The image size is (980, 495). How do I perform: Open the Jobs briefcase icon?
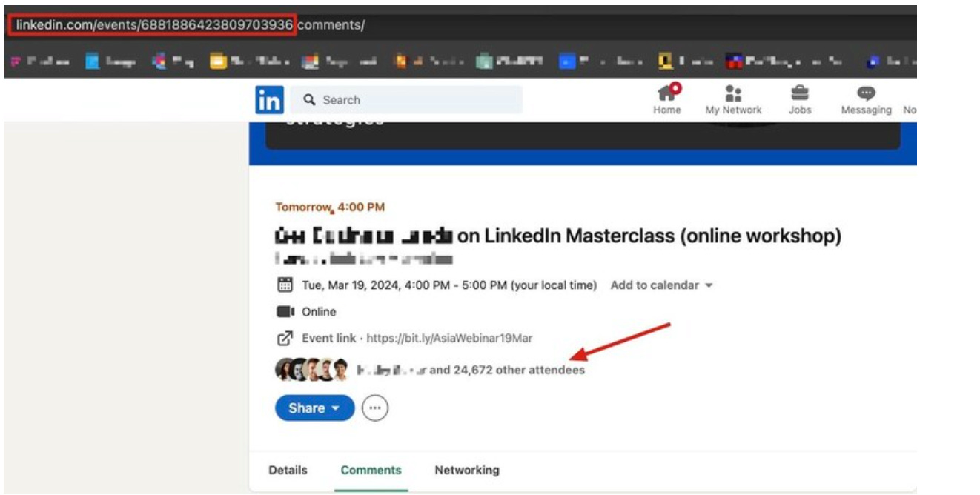[x=800, y=99]
